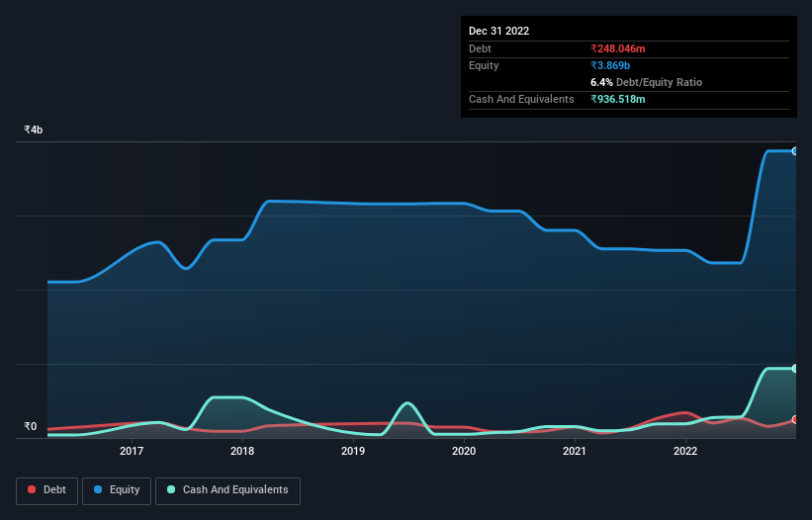Click the 6.4% Debt/Equity Ratio text

tap(646, 82)
